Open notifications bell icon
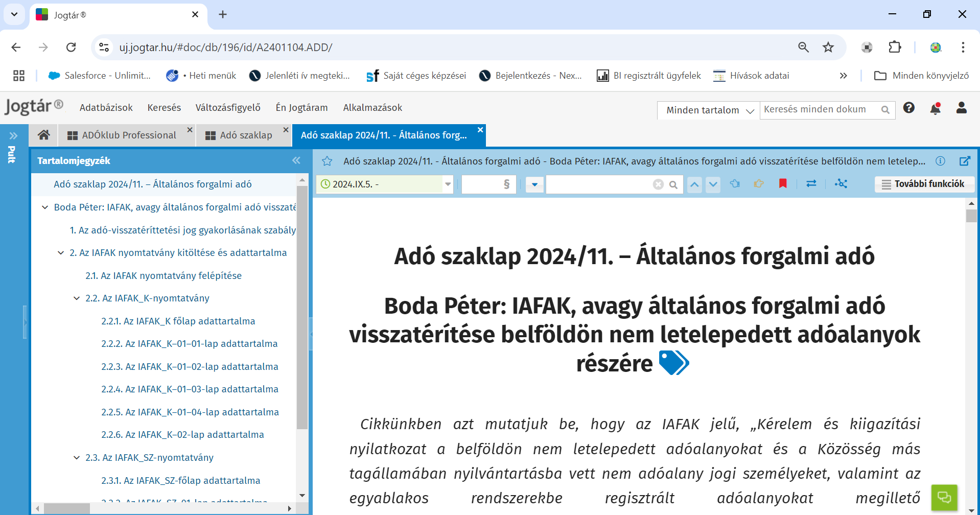The image size is (980, 515). click(x=935, y=108)
